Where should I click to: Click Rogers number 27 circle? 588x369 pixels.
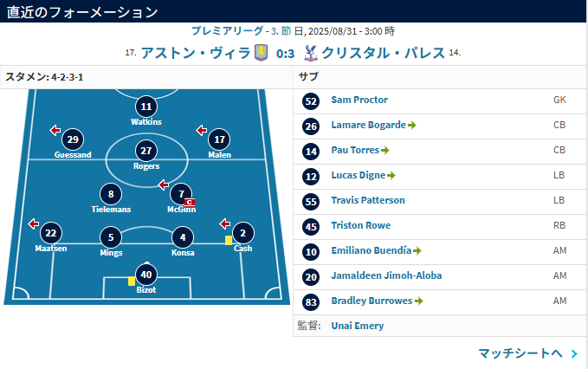(x=146, y=151)
